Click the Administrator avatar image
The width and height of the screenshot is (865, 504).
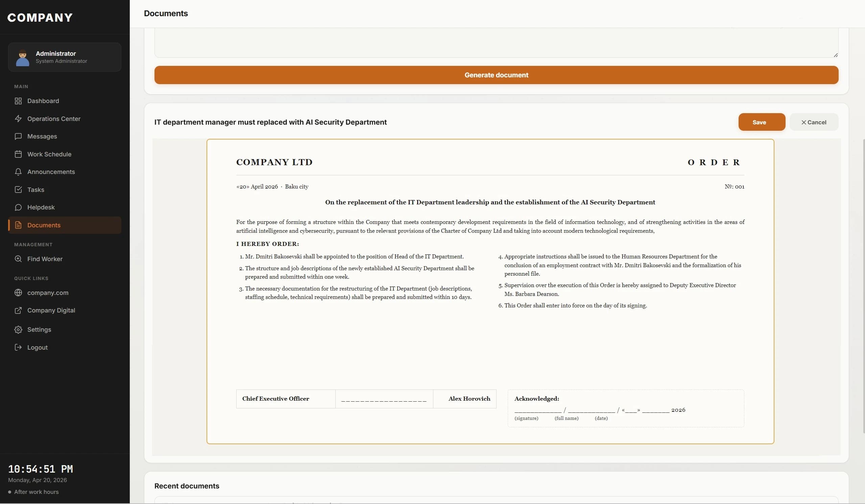coord(23,58)
